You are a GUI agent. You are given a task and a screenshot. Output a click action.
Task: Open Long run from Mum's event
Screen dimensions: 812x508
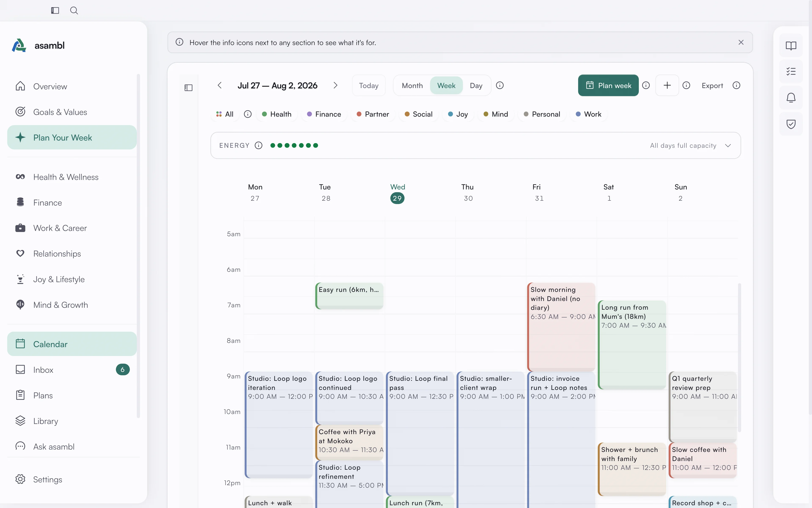click(x=632, y=345)
